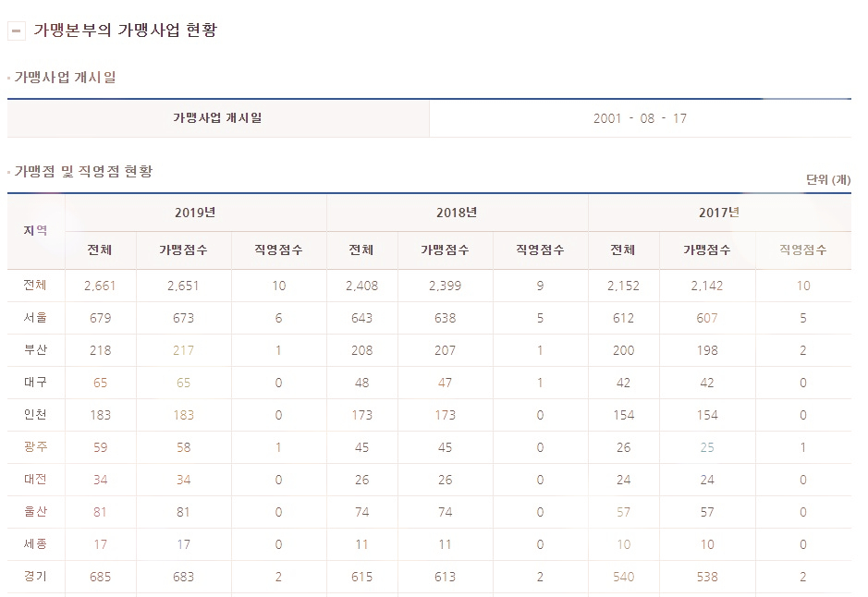Select the 서울 2018 value 638
The image size is (868, 597).
[445, 318]
